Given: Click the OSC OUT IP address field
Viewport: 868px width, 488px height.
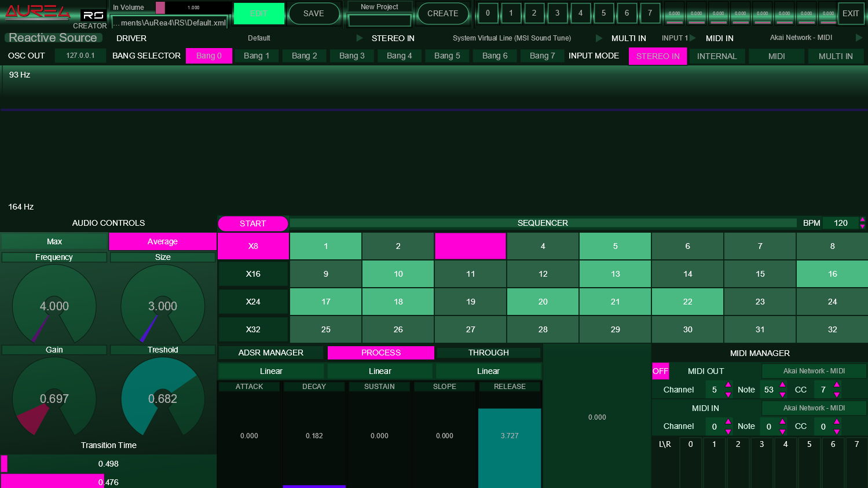Looking at the screenshot, I should (x=80, y=56).
